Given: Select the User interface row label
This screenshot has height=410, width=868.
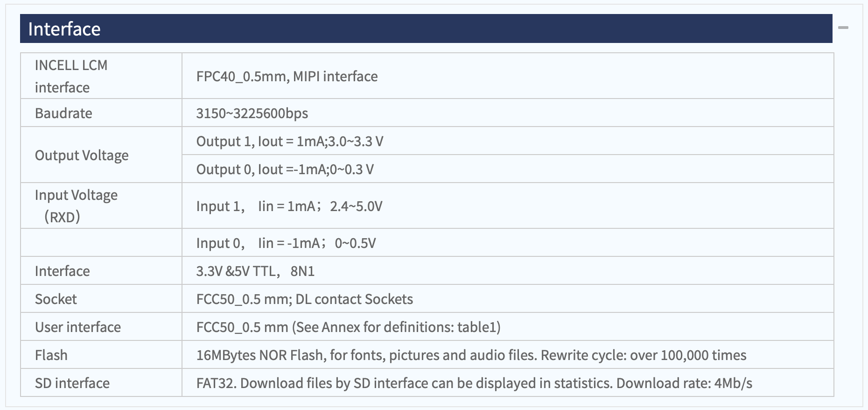Looking at the screenshot, I should pos(78,327).
